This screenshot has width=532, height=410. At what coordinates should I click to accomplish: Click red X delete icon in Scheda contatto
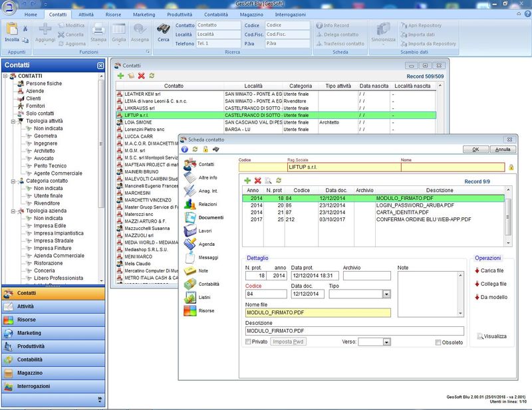(257, 180)
